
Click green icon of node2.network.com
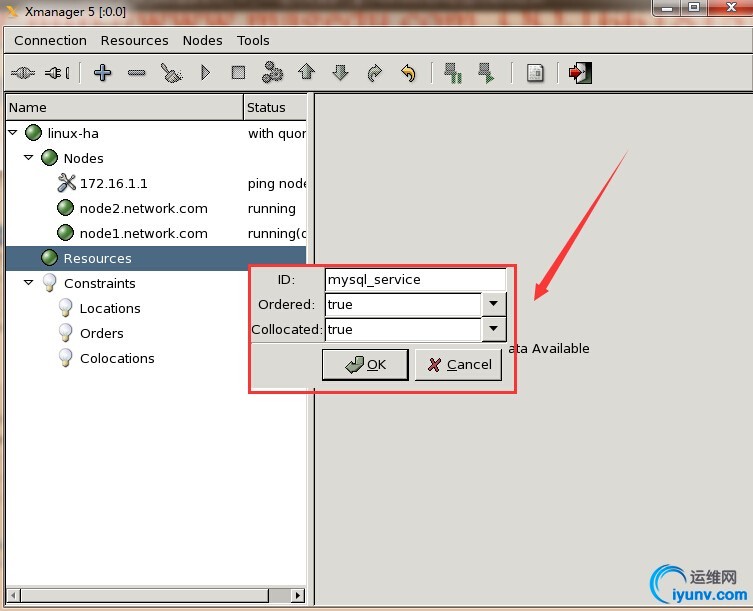point(65,208)
